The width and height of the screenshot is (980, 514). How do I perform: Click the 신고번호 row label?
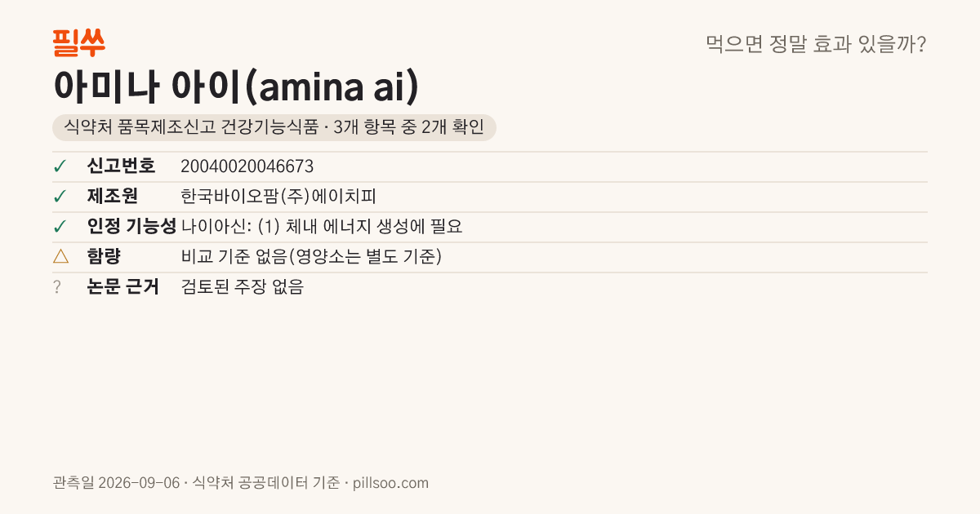[121, 166]
